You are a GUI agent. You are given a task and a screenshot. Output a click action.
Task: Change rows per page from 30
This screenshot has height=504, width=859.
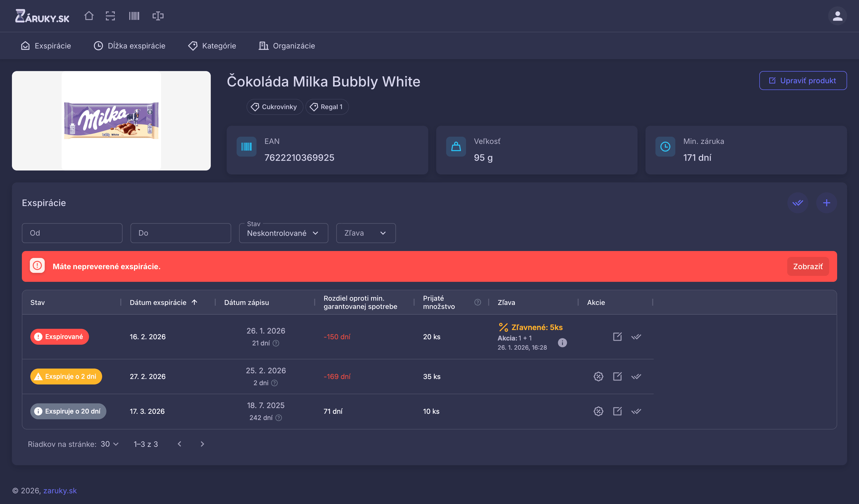point(109,444)
